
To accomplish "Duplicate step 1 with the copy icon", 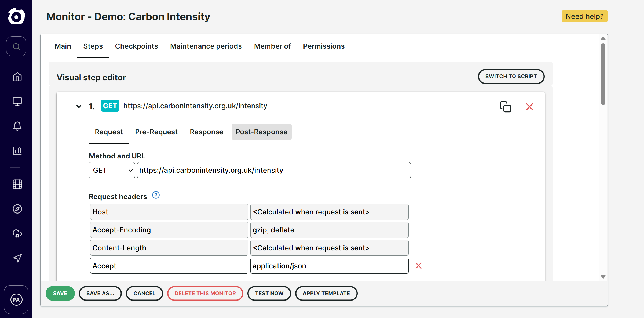I will click(505, 107).
